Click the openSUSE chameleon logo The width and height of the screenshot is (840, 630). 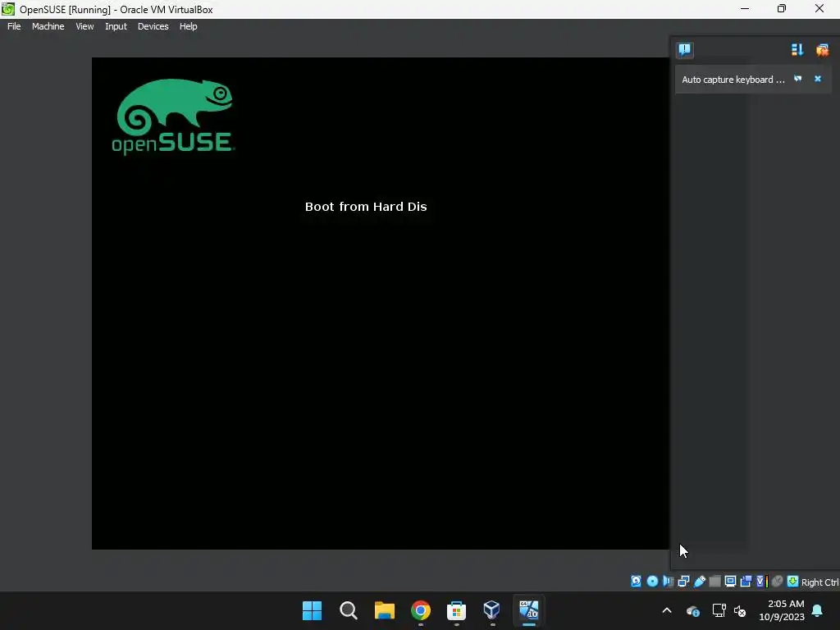[174, 117]
